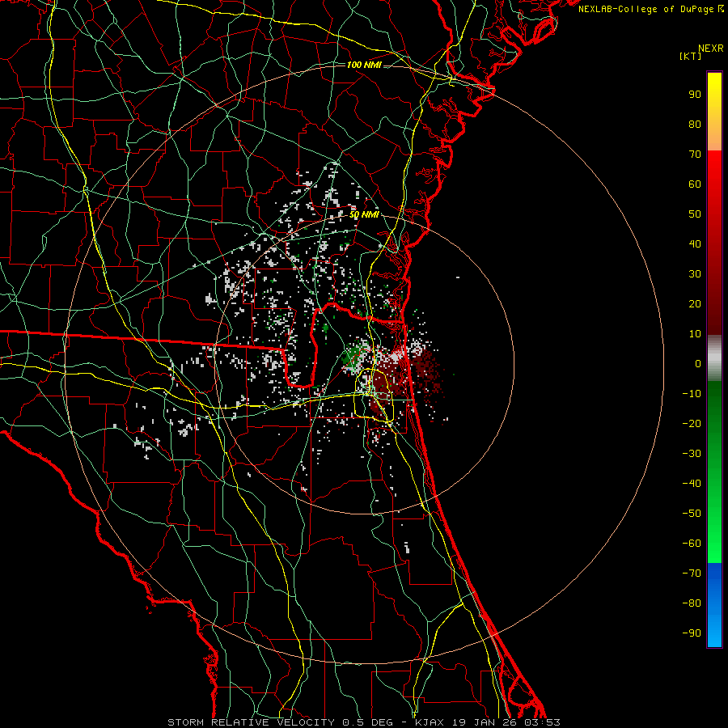Click the -50 value on velocity scale

[x=692, y=514]
